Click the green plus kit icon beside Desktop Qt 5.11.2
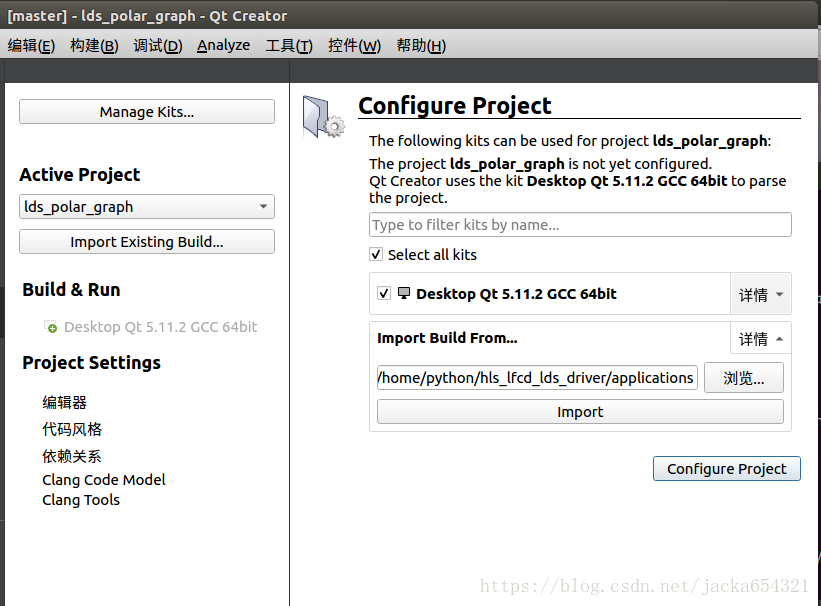This screenshot has height=606, width=821. pos(50,327)
